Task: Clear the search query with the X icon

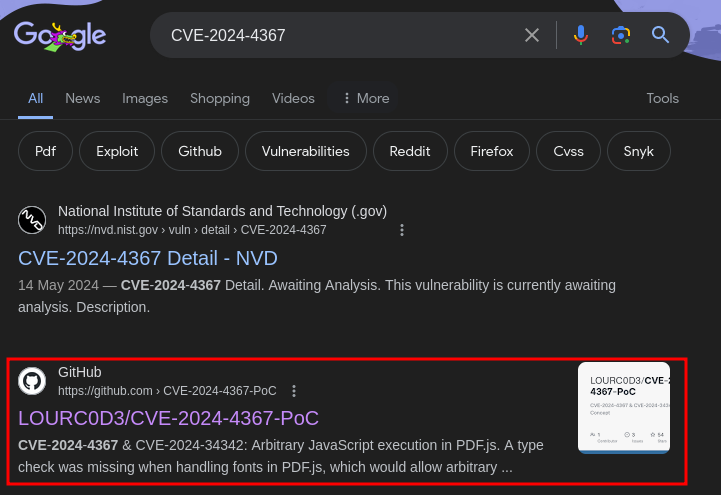Action: tap(532, 35)
